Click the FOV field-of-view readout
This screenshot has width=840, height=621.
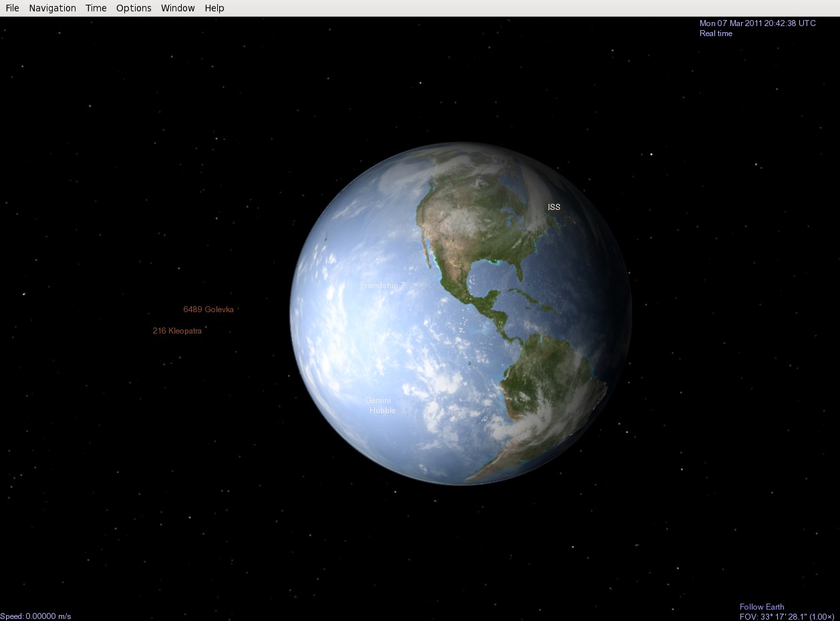(786, 616)
